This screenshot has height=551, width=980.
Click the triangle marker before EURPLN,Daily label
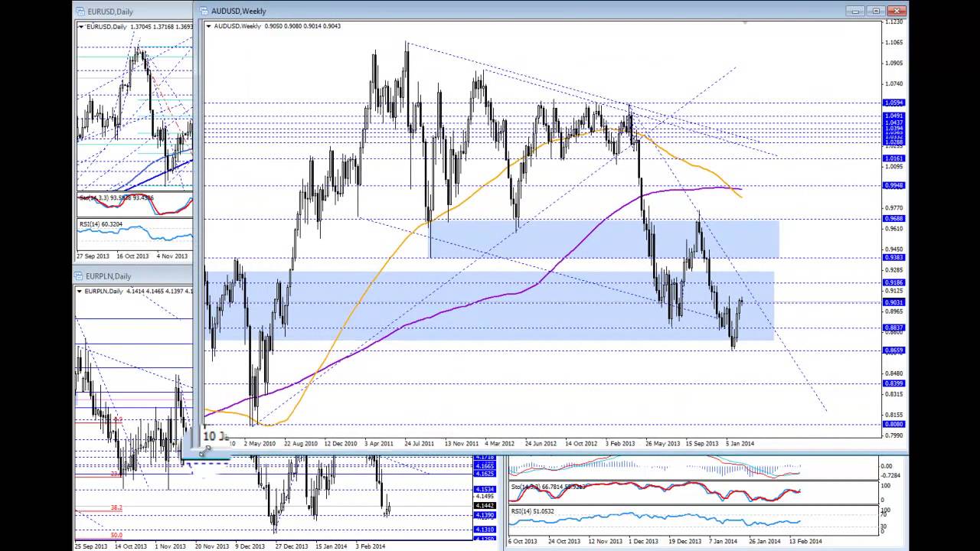(x=80, y=291)
